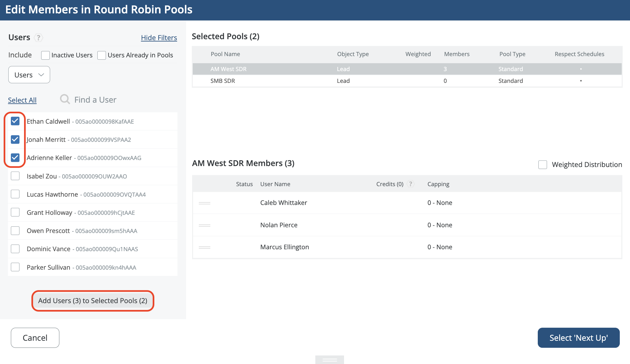Toggle Weighted Distribution checkbox

[x=543, y=164]
